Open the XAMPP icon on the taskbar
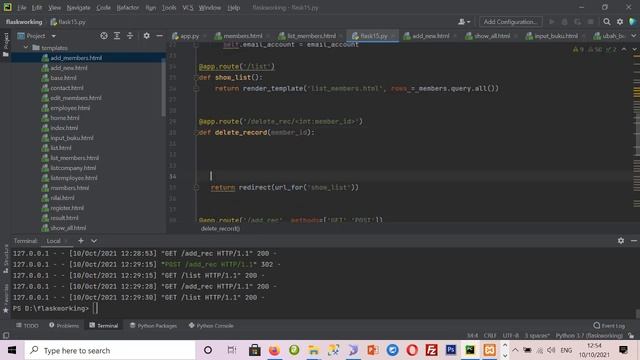Viewport: 640px width, 360px height. (489, 350)
